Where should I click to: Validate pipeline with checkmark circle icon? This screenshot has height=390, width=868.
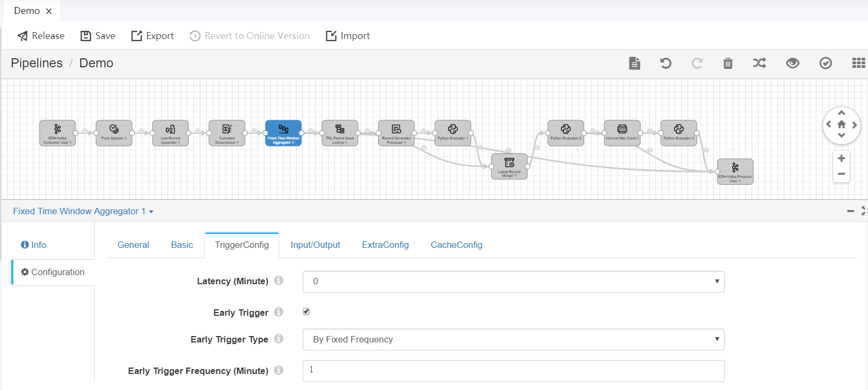point(826,63)
